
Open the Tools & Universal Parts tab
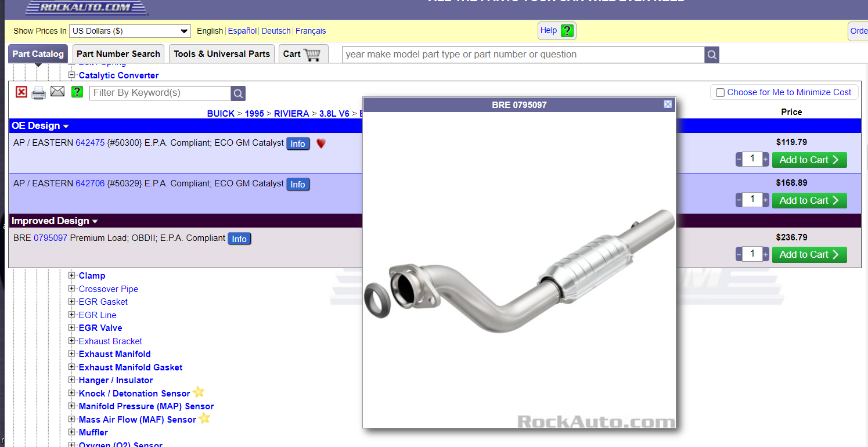[x=222, y=54]
